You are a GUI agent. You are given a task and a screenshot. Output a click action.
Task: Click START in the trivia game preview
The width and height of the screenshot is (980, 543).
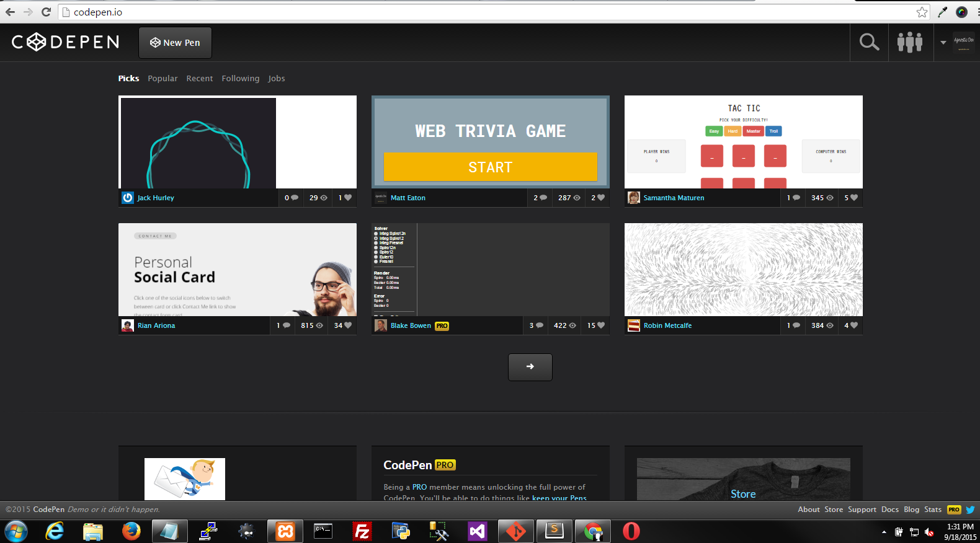[491, 167]
